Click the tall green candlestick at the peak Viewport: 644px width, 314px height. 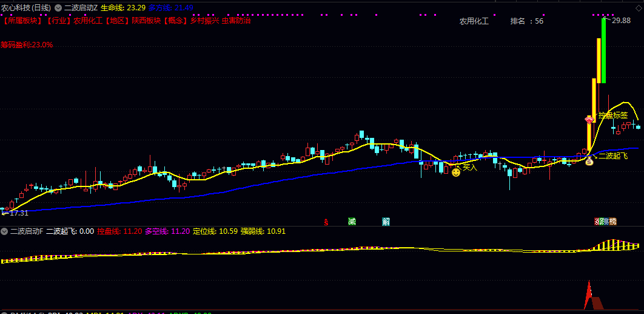(x=603, y=50)
